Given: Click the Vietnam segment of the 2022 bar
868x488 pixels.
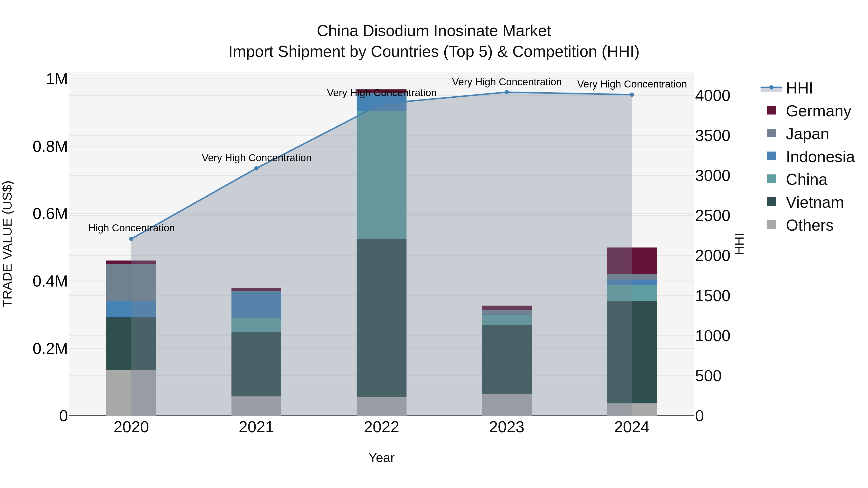Looking at the screenshot, I should (x=381, y=318).
